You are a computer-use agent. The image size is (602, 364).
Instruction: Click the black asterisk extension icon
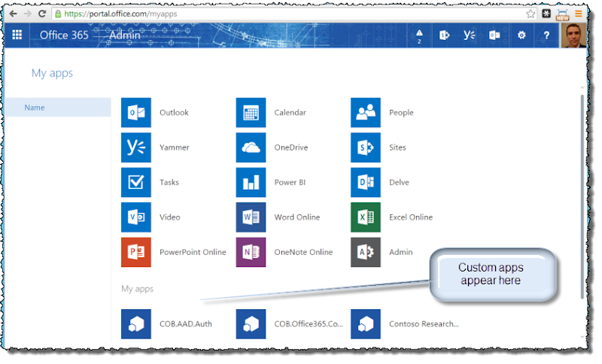click(546, 14)
